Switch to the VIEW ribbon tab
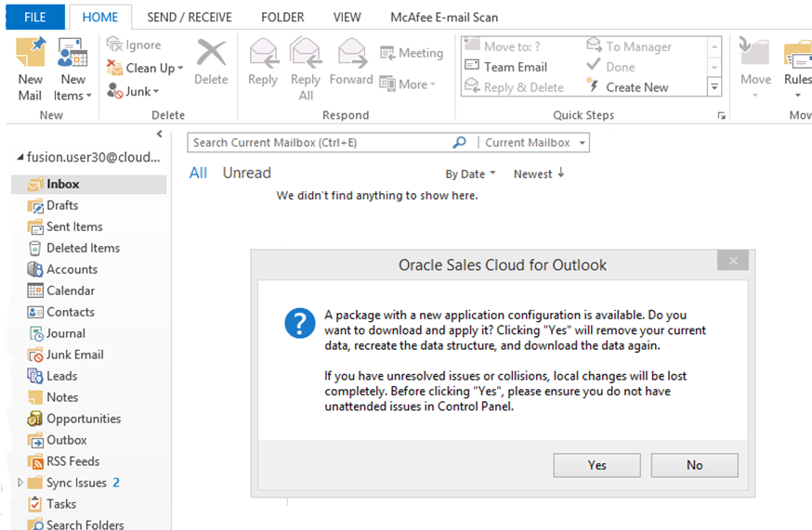The width and height of the screenshot is (812, 530). pyautogui.click(x=347, y=17)
